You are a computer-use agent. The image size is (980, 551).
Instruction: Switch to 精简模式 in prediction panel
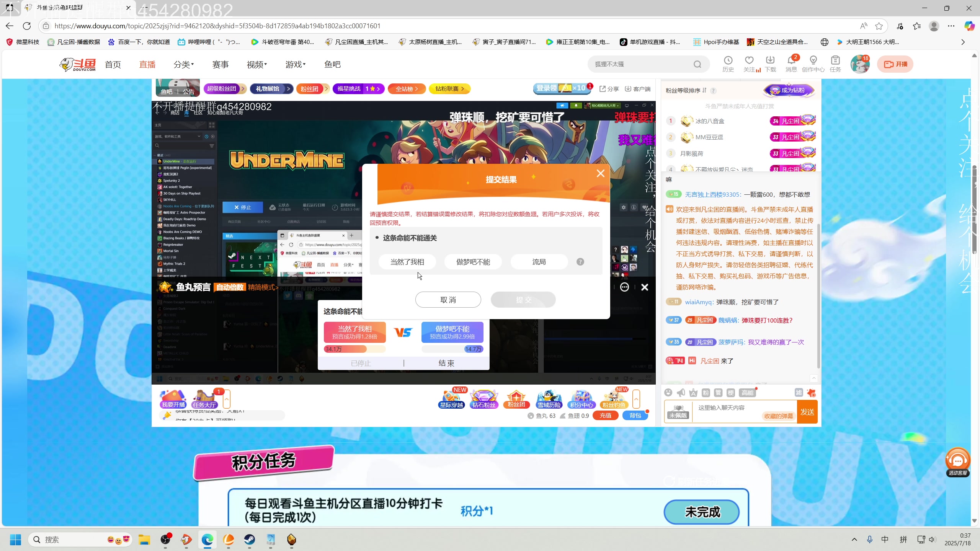click(x=263, y=287)
